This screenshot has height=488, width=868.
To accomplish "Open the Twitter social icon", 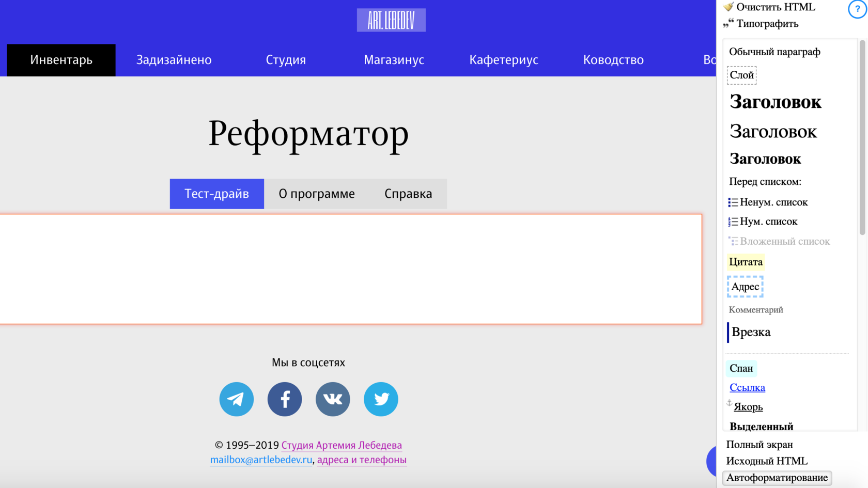I will pos(381,399).
